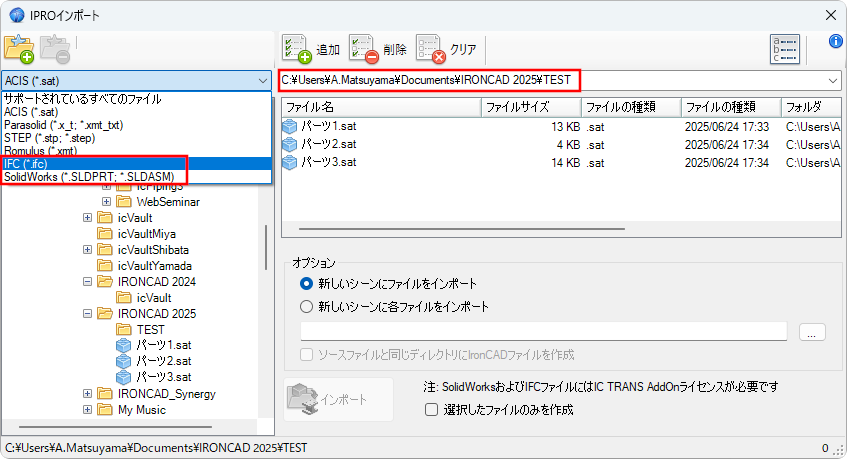The image size is (847, 459).
Task: Click the TEST folder icon in tree
Action: click(124, 329)
